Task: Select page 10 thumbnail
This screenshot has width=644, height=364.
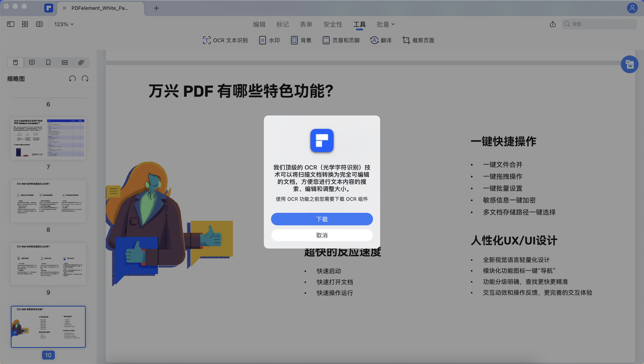Action: (48, 326)
